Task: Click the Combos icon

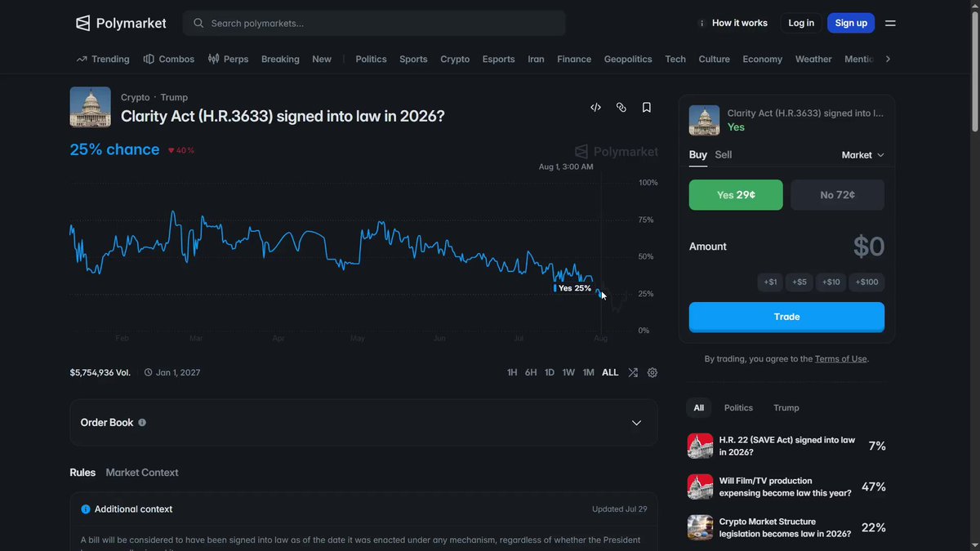Action: [x=149, y=59]
